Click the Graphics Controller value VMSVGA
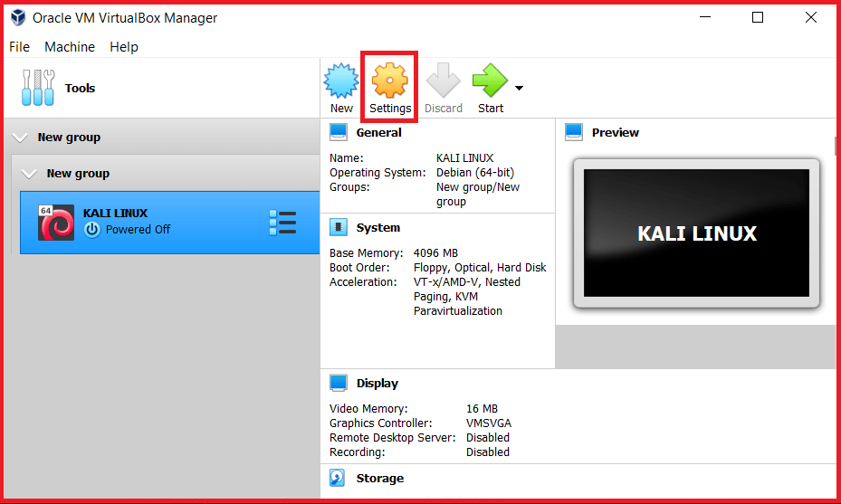 point(489,423)
